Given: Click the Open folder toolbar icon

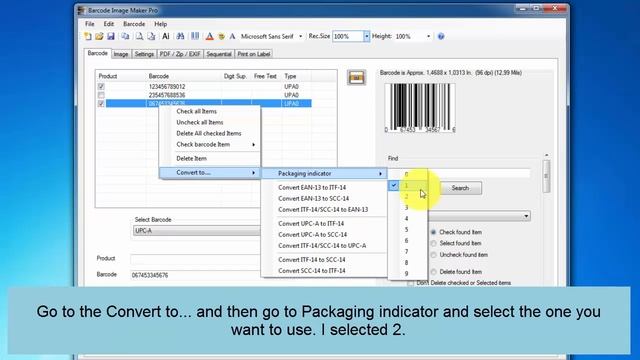Looking at the screenshot, I should (x=99, y=36).
